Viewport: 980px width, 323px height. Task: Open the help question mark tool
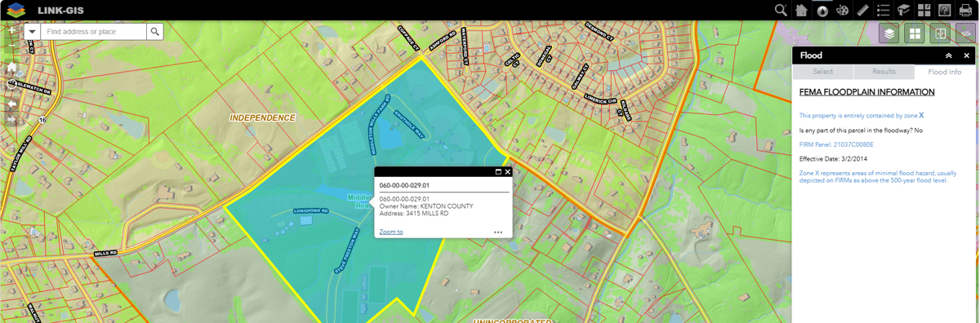click(x=945, y=10)
